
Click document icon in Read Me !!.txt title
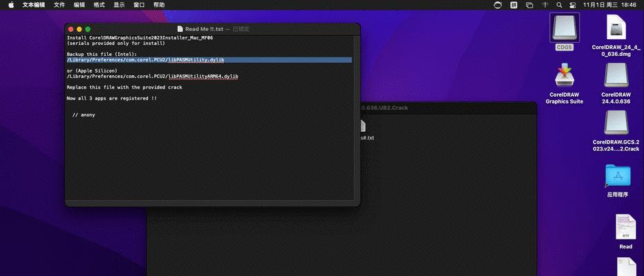[180, 29]
